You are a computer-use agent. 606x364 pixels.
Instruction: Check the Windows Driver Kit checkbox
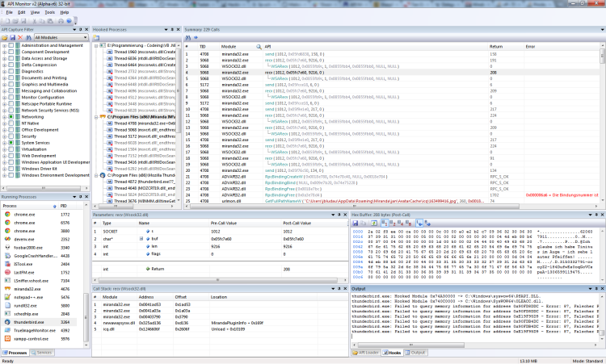pos(11,169)
